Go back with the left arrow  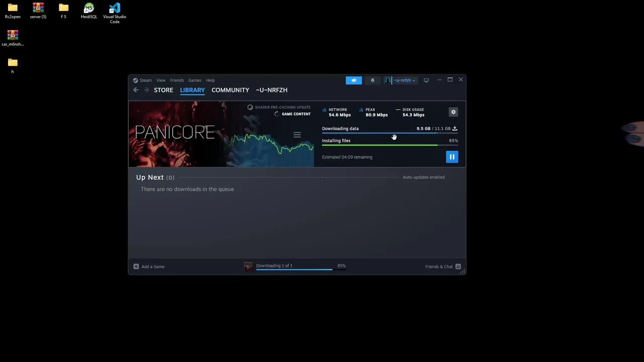pos(136,90)
